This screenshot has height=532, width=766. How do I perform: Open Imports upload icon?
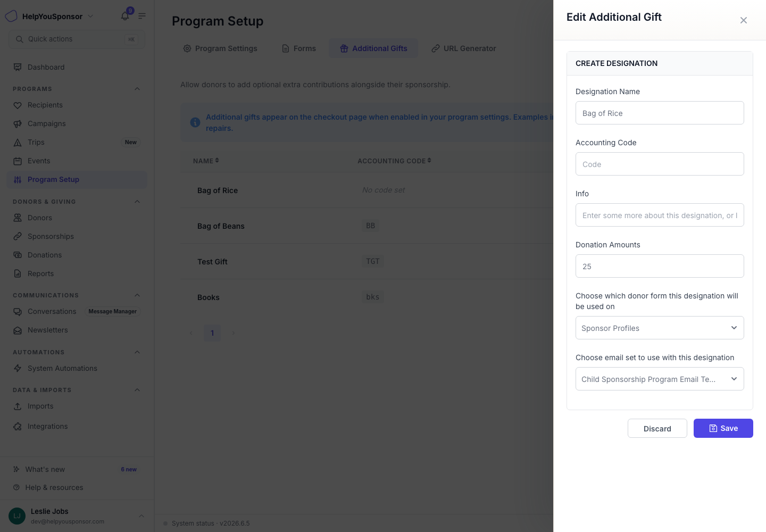[18, 406]
